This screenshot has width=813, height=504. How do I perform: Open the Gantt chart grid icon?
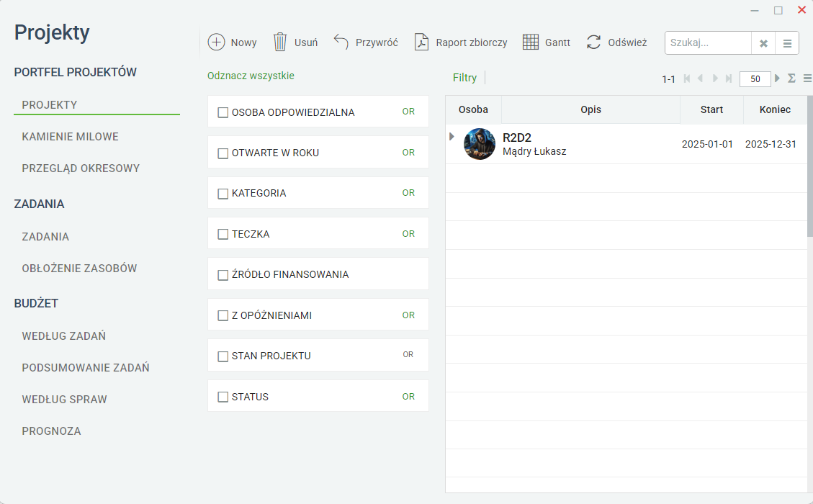(531, 42)
